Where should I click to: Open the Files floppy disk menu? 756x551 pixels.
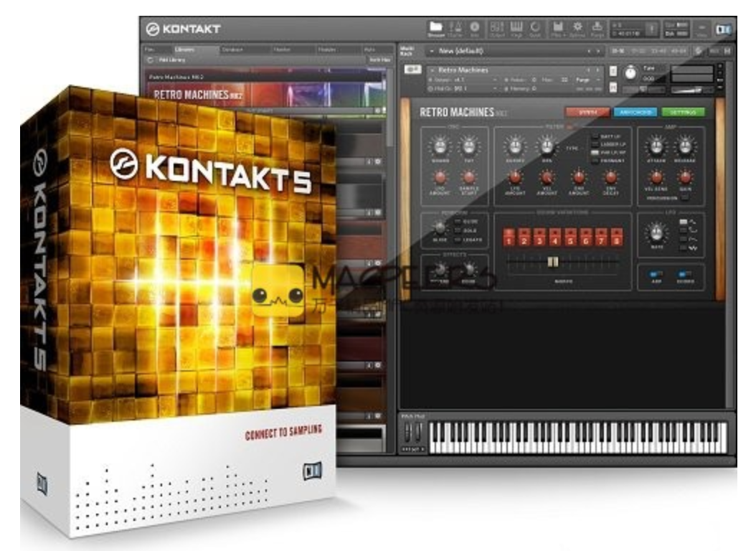click(x=558, y=29)
